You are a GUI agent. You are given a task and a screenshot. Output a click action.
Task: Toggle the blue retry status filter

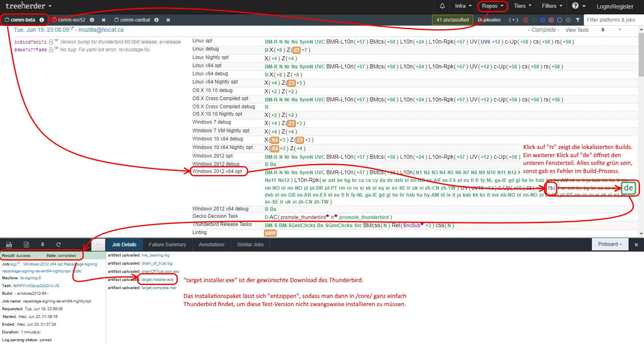pos(542,20)
